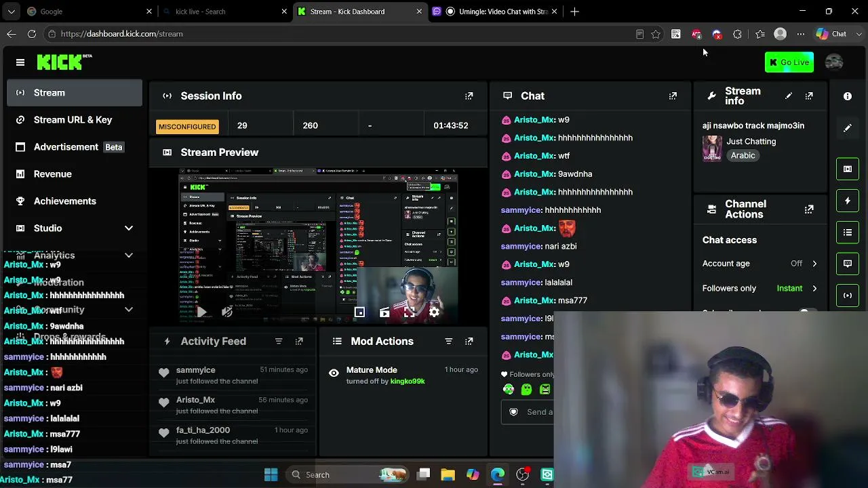Open the browser favorites list icon
Screen dimensions: 868x488
click(760, 34)
